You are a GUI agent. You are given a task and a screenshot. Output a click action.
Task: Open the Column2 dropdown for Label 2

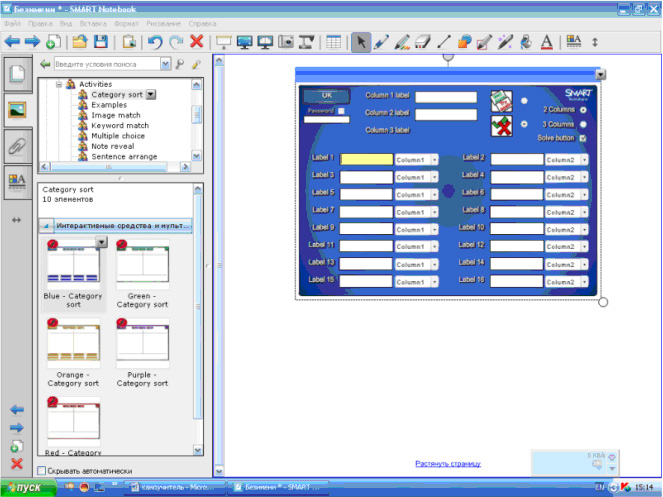coord(584,159)
